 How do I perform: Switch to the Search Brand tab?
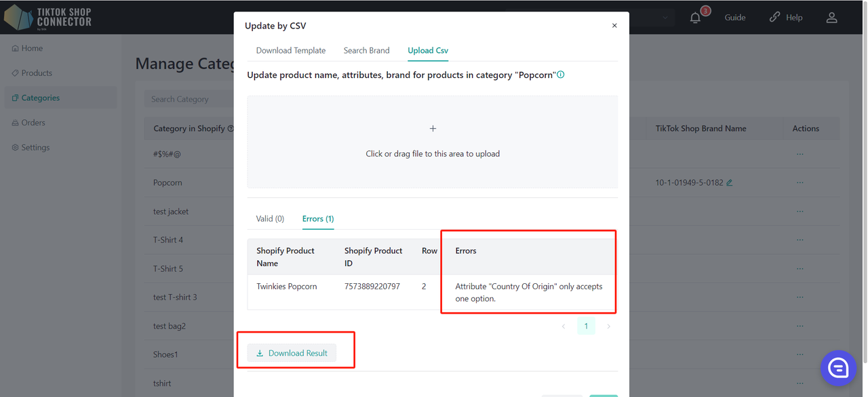pos(366,51)
